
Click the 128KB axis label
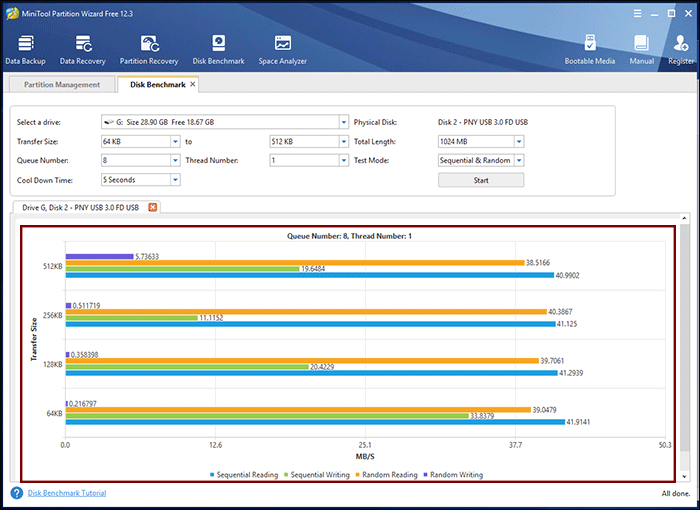click(x=53, y=364)
